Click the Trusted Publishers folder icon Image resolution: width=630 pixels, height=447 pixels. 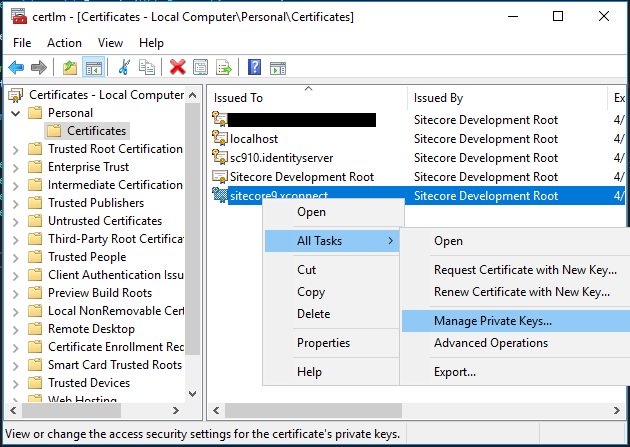(35, 203)
